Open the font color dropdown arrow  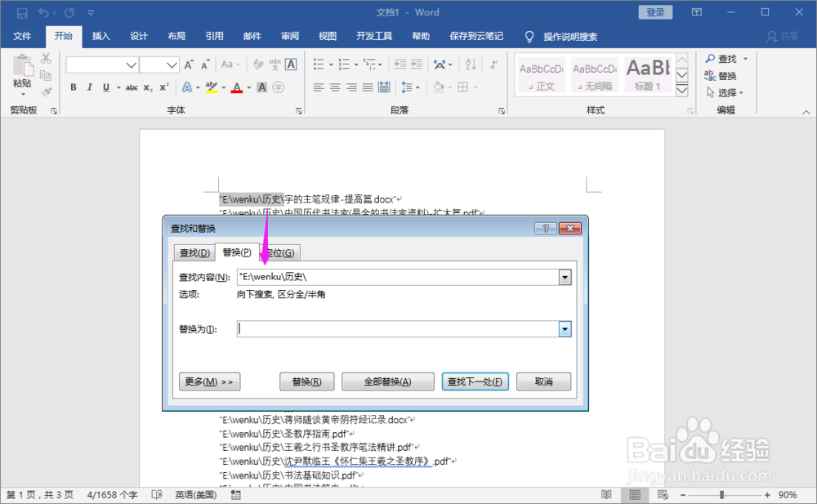click(249, 87)
